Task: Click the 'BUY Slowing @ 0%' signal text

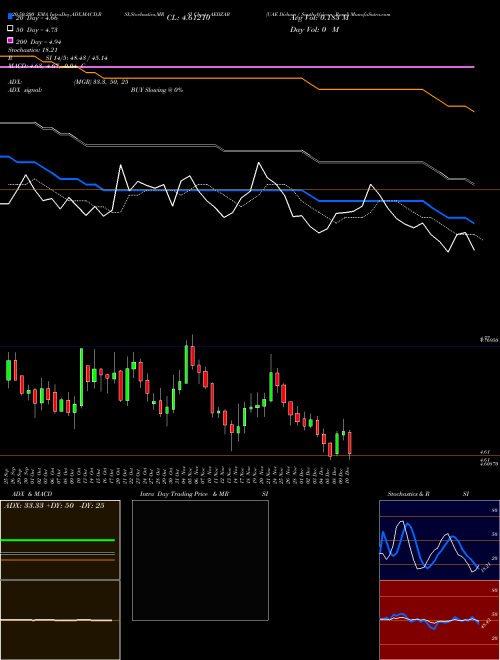Action: click(x=157, y=90)
